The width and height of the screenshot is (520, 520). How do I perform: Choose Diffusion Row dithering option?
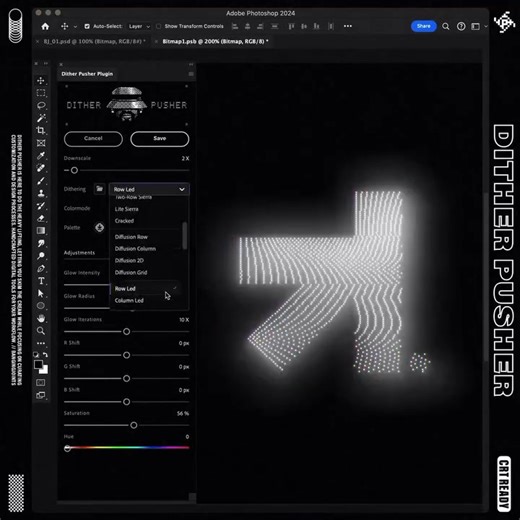coord(131,237)
